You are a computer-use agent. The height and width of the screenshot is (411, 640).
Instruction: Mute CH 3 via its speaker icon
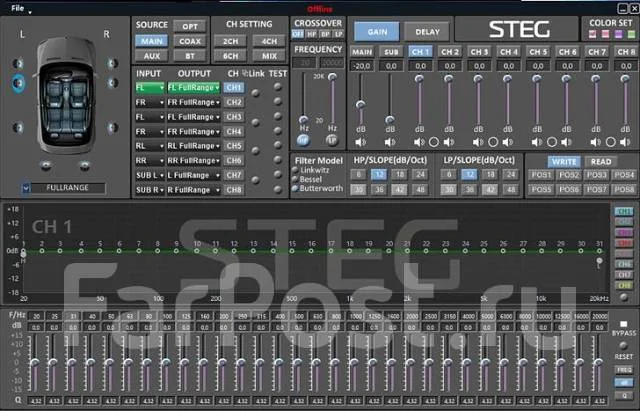[478, 142]
